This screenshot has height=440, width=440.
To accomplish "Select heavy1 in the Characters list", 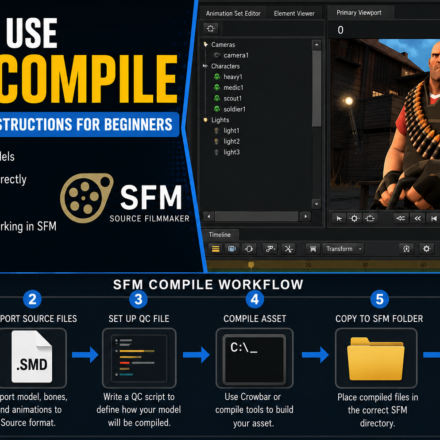I will pos(233,77).
